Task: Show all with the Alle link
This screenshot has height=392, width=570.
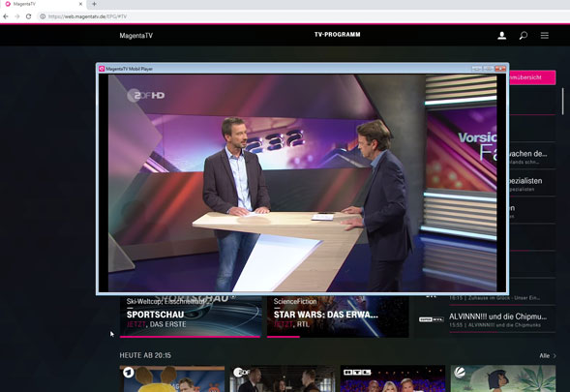Action: [x=544, y=355]
